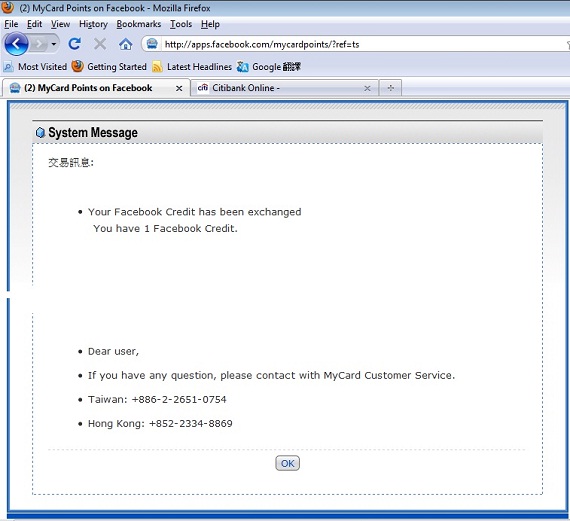570x521 pixels.
Task: Open the Tools menu
Action: [181, 24]
